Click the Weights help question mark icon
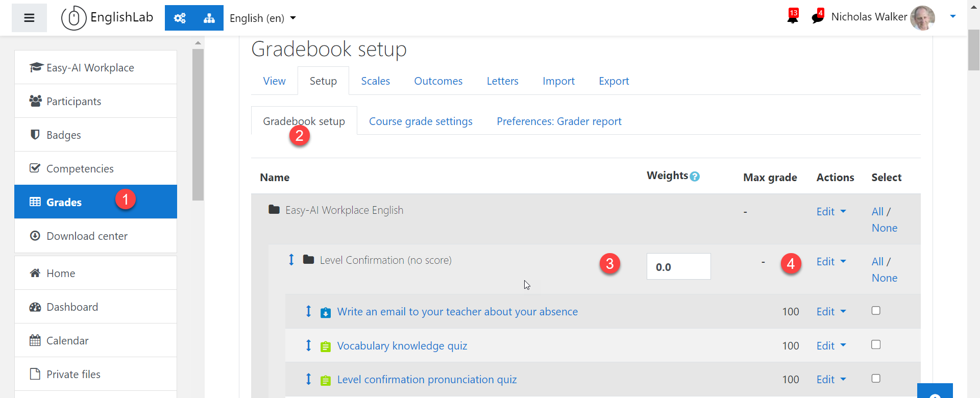 click(x=695, y=177)
